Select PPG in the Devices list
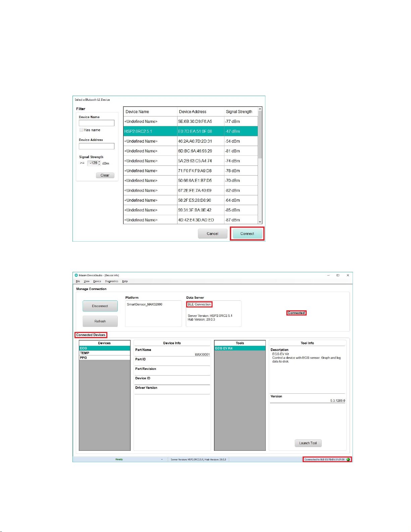 pyautogui.click(x=105, y=358)
